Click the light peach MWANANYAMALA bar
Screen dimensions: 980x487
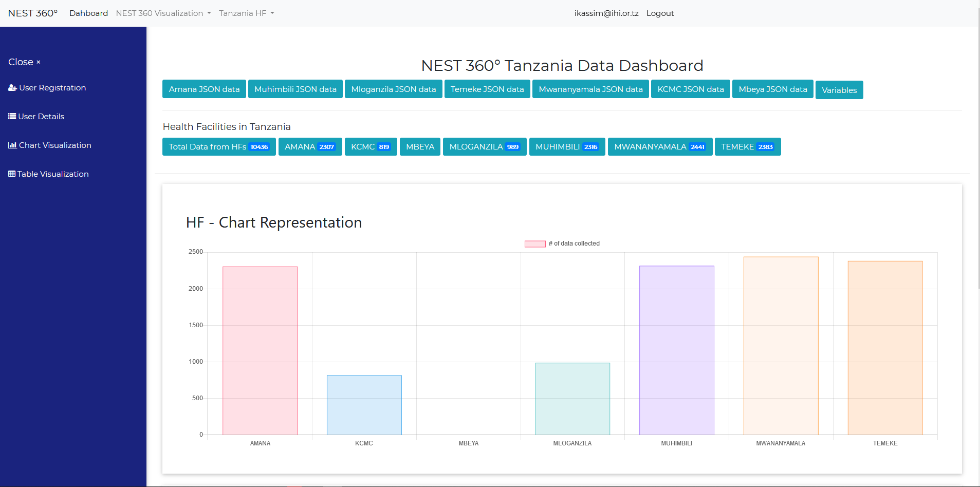tap(781, 346)
